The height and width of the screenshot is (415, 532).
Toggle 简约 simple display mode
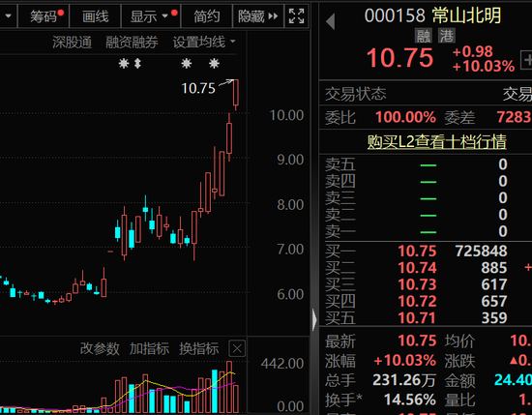207,15
